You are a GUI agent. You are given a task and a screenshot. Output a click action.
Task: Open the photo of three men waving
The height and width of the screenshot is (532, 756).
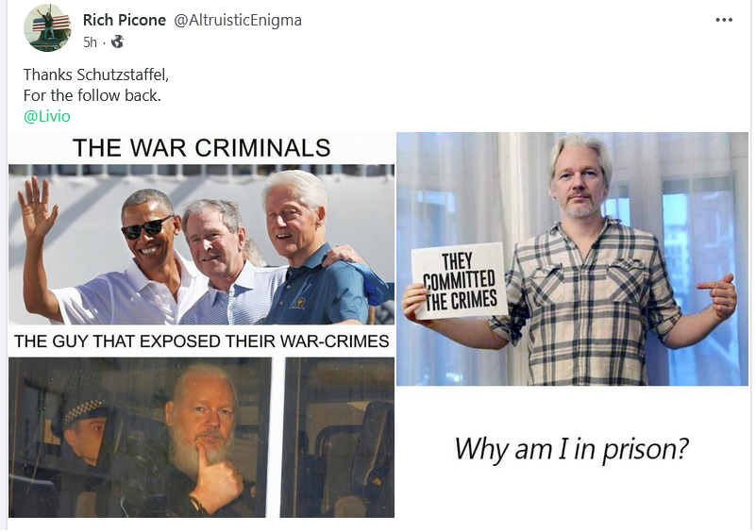point(202,244)
